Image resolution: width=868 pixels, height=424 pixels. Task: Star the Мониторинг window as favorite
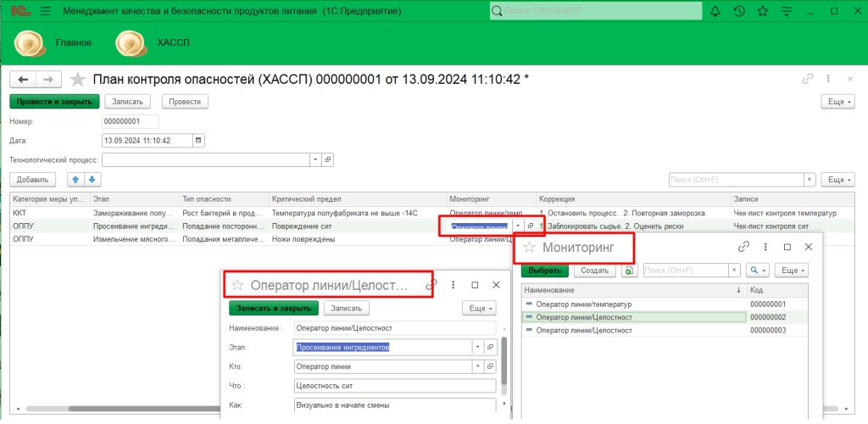(529, 248)
